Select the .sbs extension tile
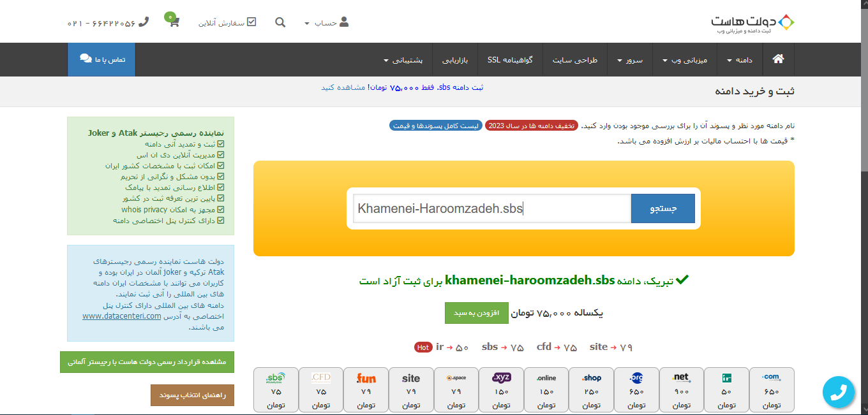The height and width of the screenshot is (415, 868). (276, 390)
